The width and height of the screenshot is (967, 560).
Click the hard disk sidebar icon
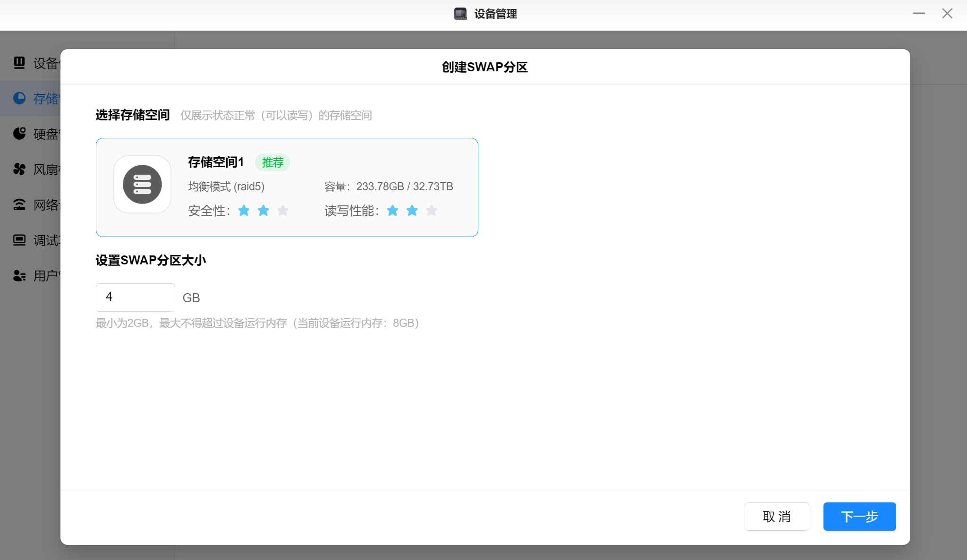(19, 134)
